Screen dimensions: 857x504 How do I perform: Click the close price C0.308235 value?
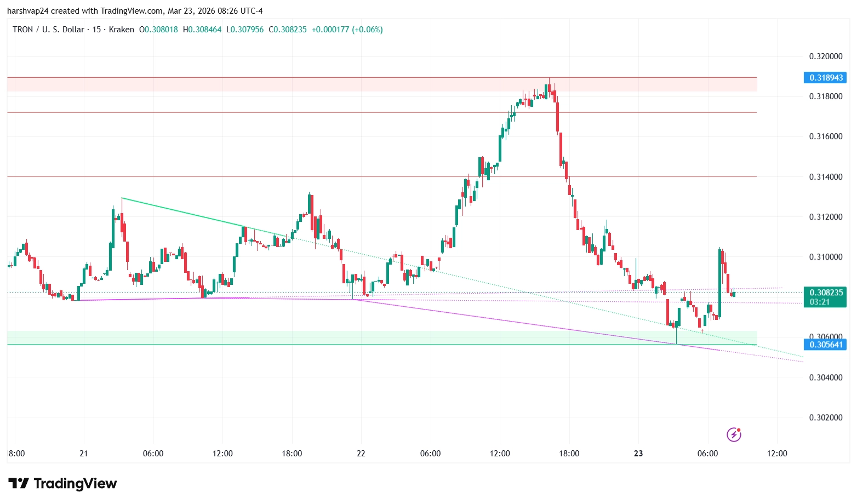click(x=287, y=30)
